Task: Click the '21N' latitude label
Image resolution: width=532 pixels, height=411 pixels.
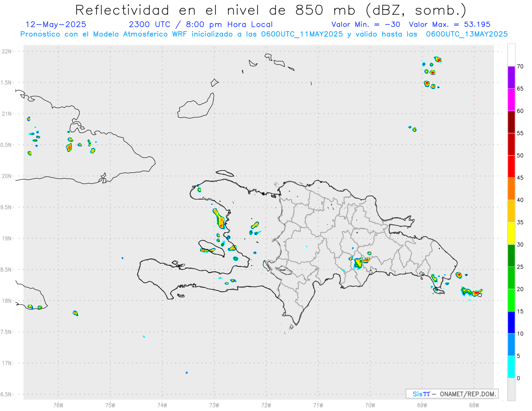Action: 8,114
